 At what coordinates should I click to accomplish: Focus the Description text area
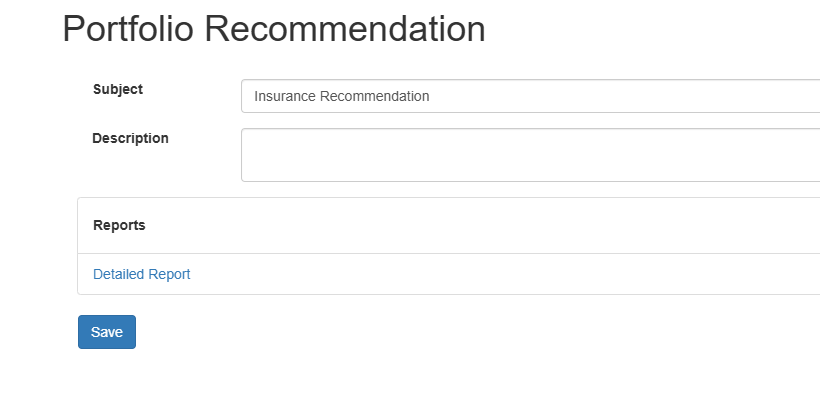[x=530, y=155]
